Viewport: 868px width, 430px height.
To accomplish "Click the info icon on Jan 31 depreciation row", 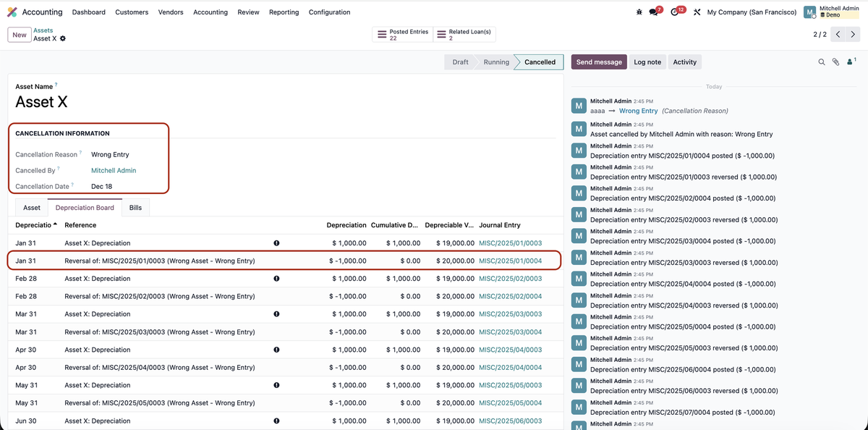I will 276,243.
